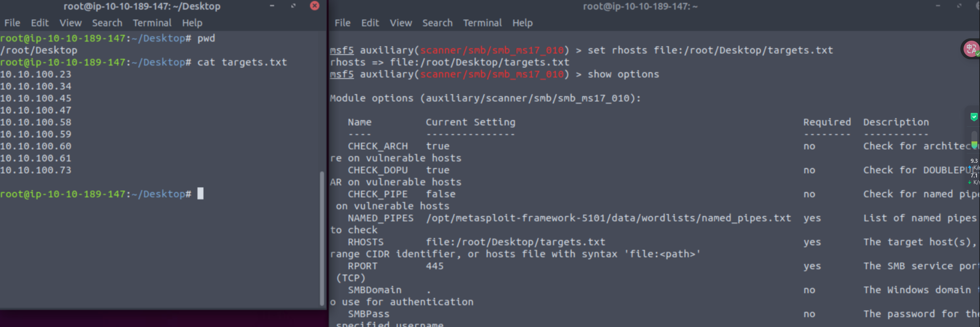Click the cursor at the Desktop terminal prompt
980x327 pixels.
[x=200, y=194]
